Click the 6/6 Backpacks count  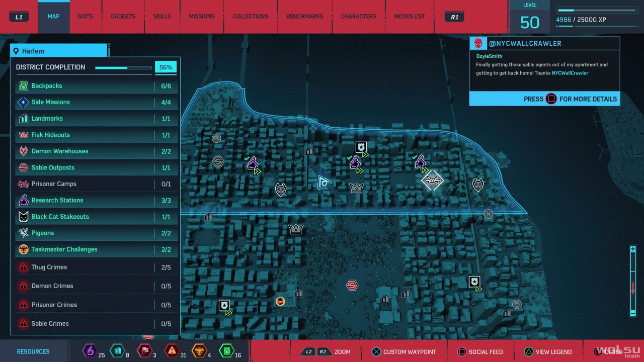166,86
